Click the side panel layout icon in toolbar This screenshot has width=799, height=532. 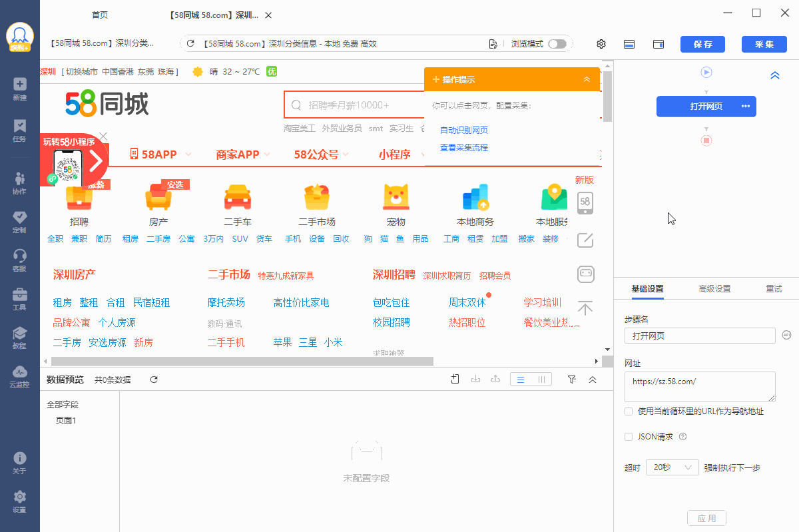point(659,44)
